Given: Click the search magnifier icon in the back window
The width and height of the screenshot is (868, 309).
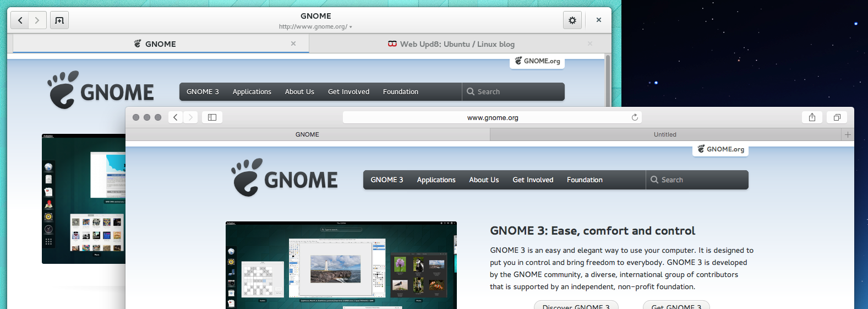Looking at the screenshot, I should (x=471, y=92).
